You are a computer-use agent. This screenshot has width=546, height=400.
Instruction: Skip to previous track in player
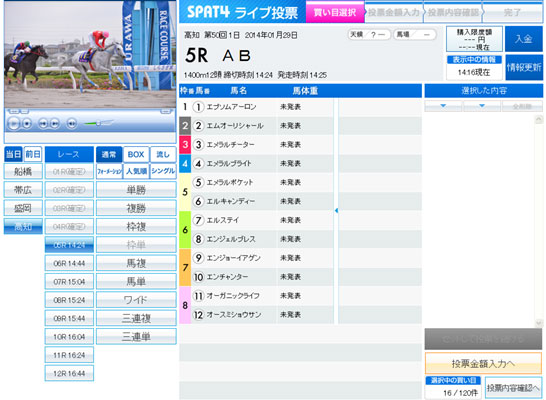pyautogui.click(x=43, y=123)
